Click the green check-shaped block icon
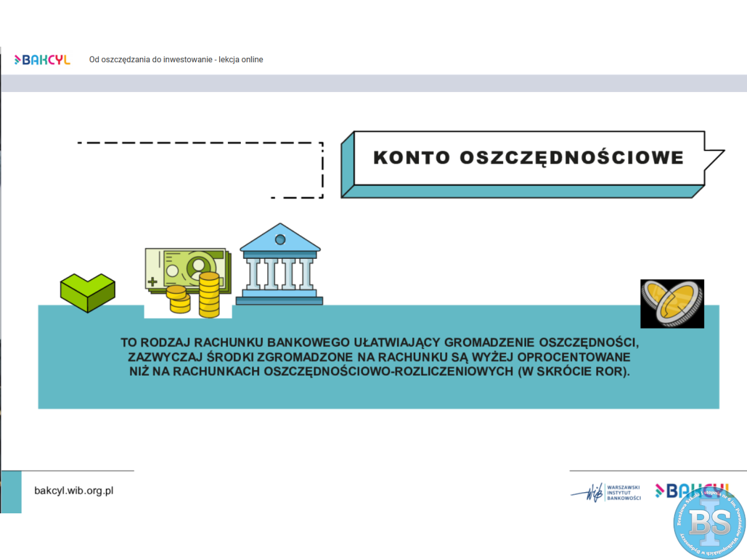 coord(87,291)
